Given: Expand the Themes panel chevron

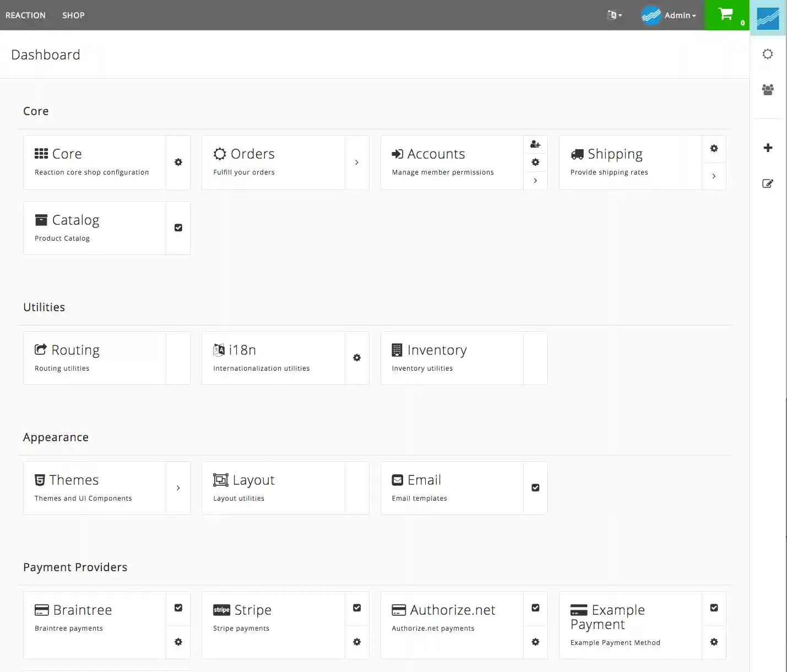Looking at the screenshot, I should click(178, 487).
